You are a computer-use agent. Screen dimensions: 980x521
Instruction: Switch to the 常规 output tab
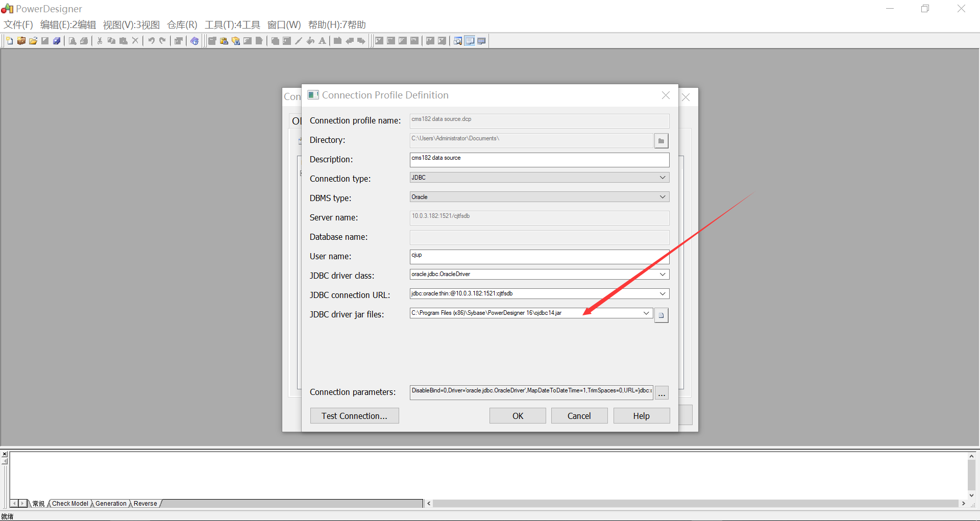point(38,504)
